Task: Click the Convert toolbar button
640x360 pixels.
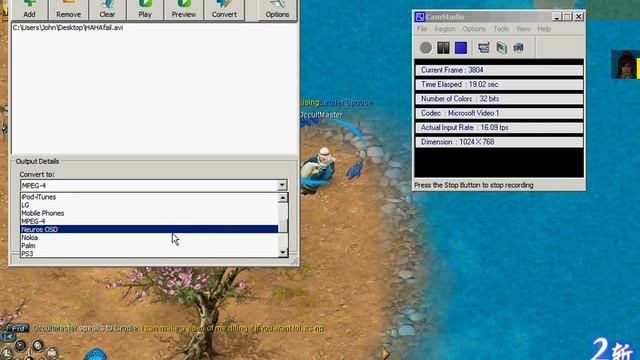Action: (x=224, y=9)
